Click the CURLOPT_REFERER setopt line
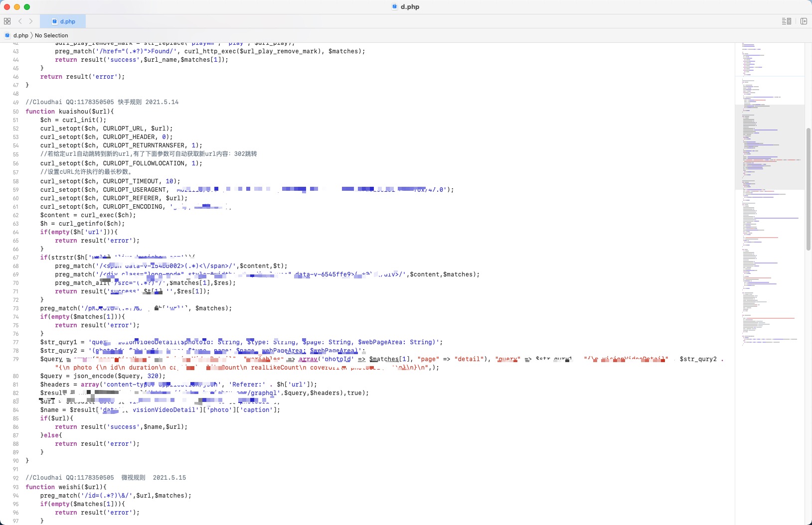Screen dimensions: 812x525 point(114,198)
